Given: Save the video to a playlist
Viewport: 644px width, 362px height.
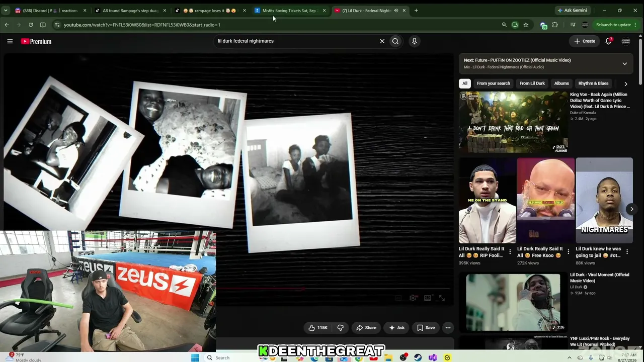Looking at the screenshot, I should point(426,328).
